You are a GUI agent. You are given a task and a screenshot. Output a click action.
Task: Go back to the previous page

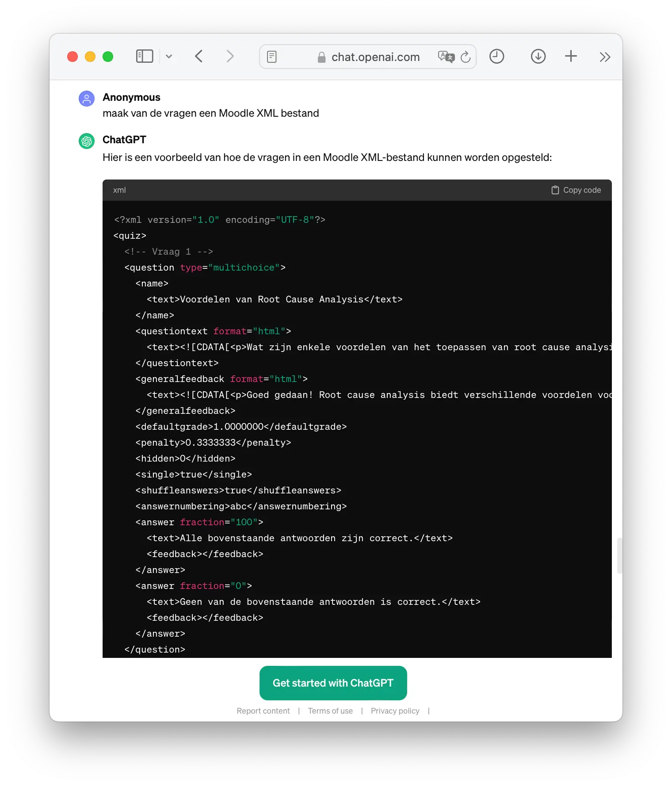pyautogui.click(x=199, y=57)
